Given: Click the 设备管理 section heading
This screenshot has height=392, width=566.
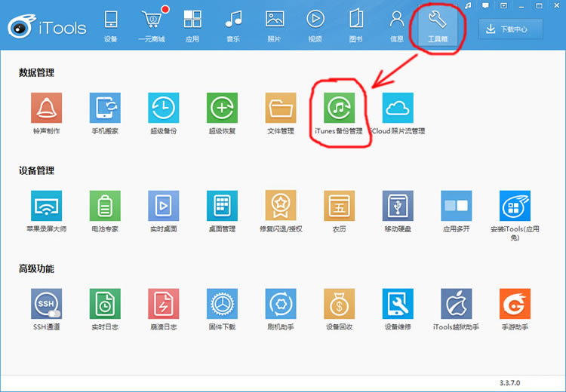Looking at the screenshot, I should [36, 170].
